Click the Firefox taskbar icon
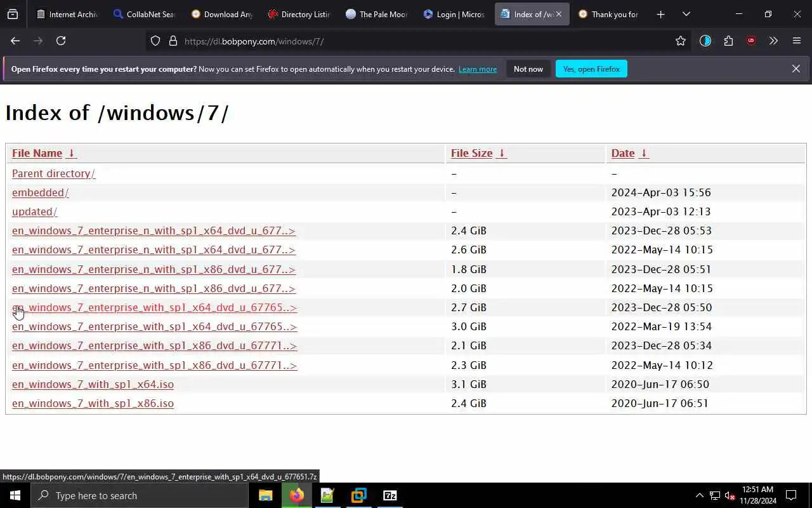Image resolution: width=812 pixels, height=508 pixels. [x=296, y=495]
